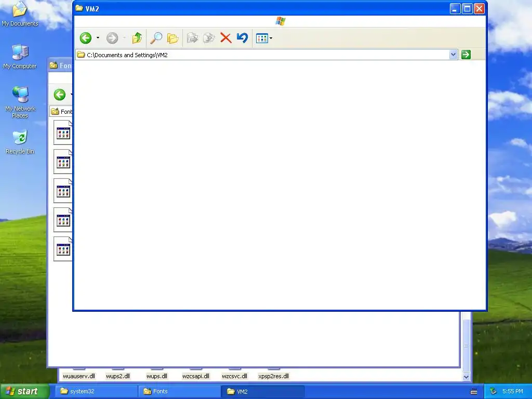Select wuauserv.dll in system32 window
This screenshot has height=399, width=532.
(x=79, y=376)
